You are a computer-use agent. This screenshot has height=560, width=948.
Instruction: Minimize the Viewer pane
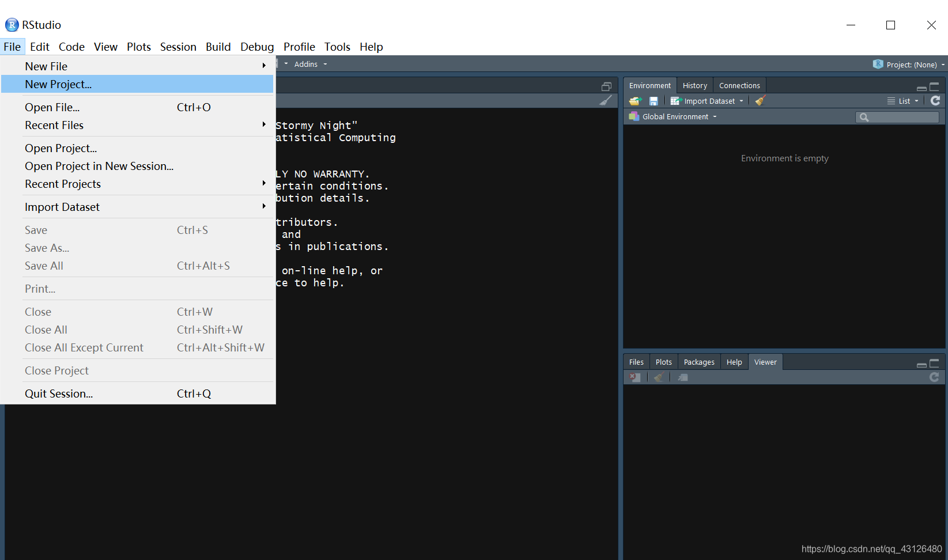pyautogui.click(x=921, y=365)
